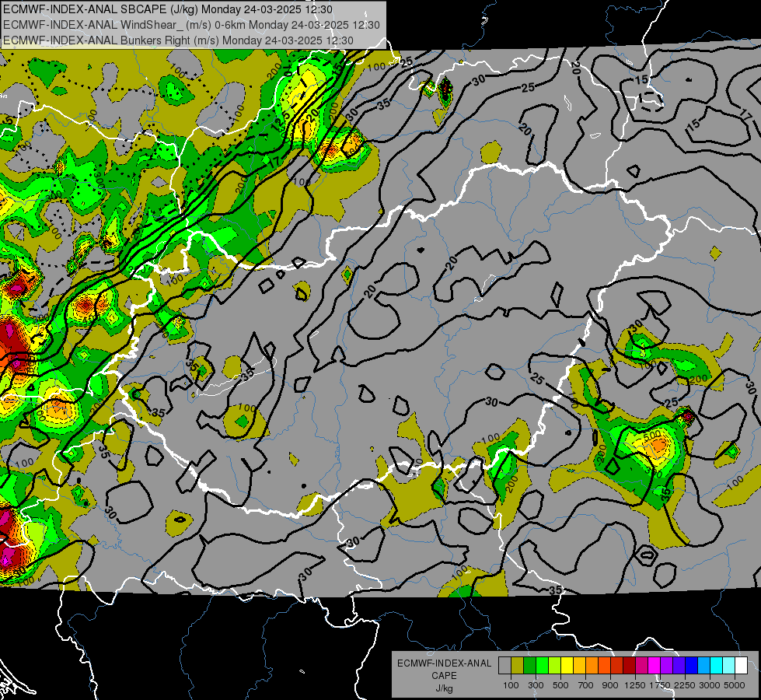Click the 300 tick label in legend
This screenshot has height=700, width=761.
(x=536, y=685)
